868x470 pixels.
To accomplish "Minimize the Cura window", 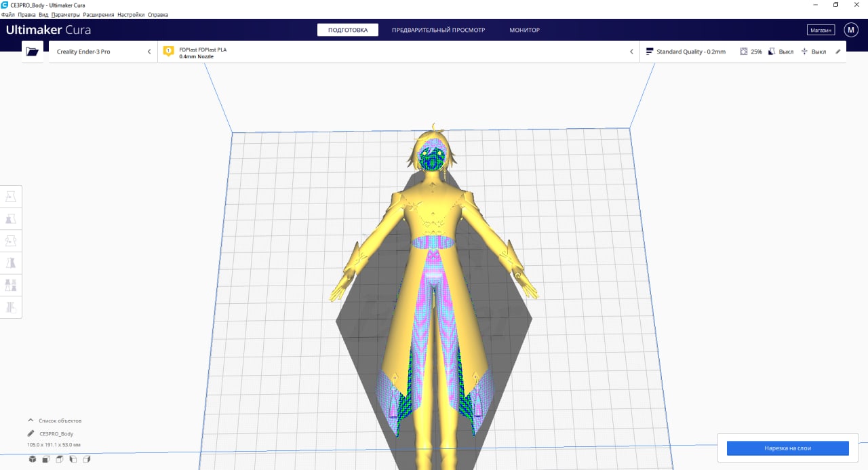I will point(814,5).
